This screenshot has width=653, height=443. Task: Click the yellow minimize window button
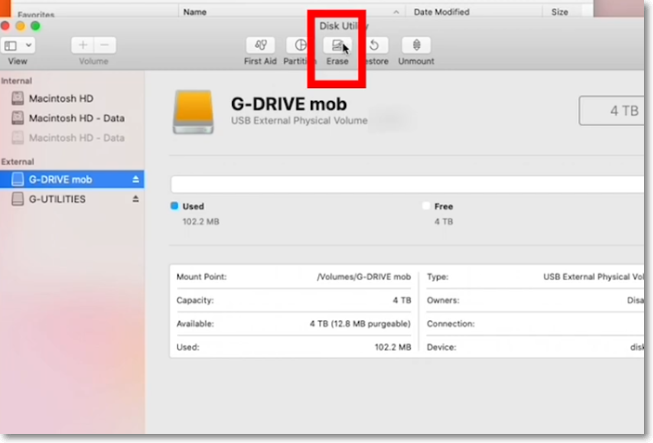(20, 26)
